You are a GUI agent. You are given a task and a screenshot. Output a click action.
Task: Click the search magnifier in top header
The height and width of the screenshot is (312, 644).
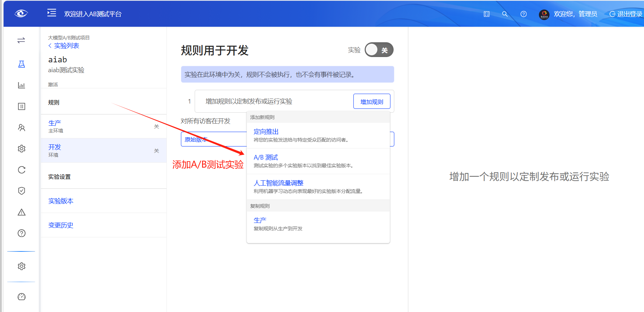(505, 14)
